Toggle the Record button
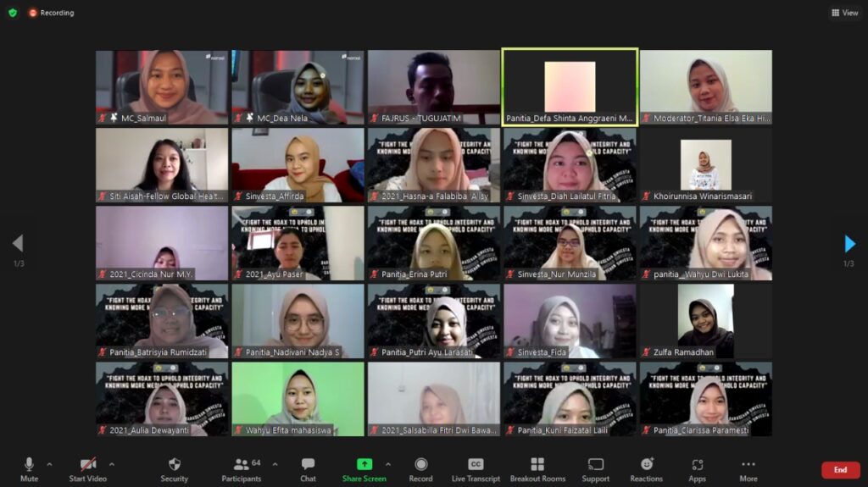 [x=420, y=468]
